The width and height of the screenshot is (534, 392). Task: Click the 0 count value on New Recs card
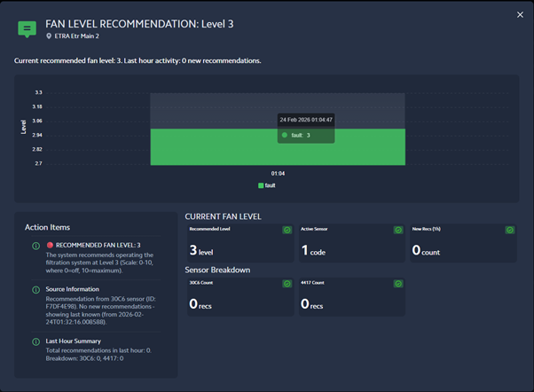426,250
